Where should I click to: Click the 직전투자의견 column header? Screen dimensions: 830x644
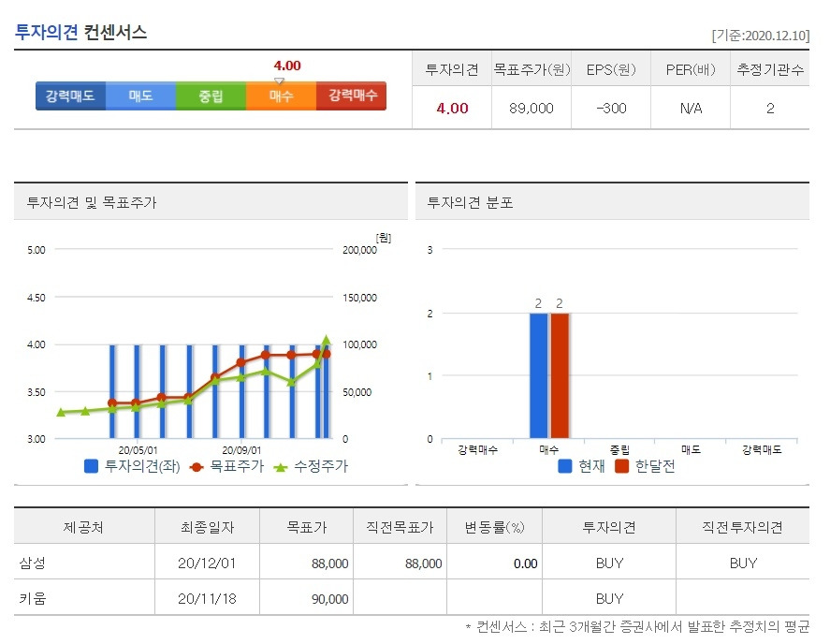click(742, 527)
